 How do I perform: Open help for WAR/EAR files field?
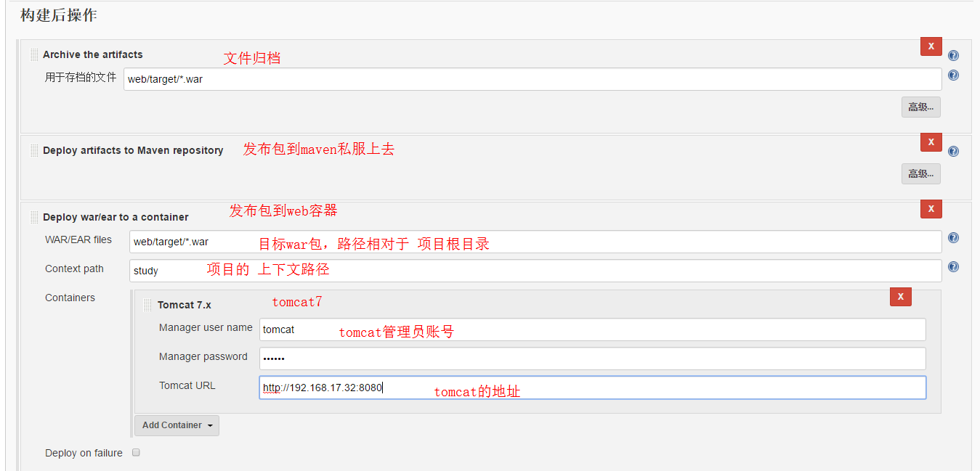953,238
